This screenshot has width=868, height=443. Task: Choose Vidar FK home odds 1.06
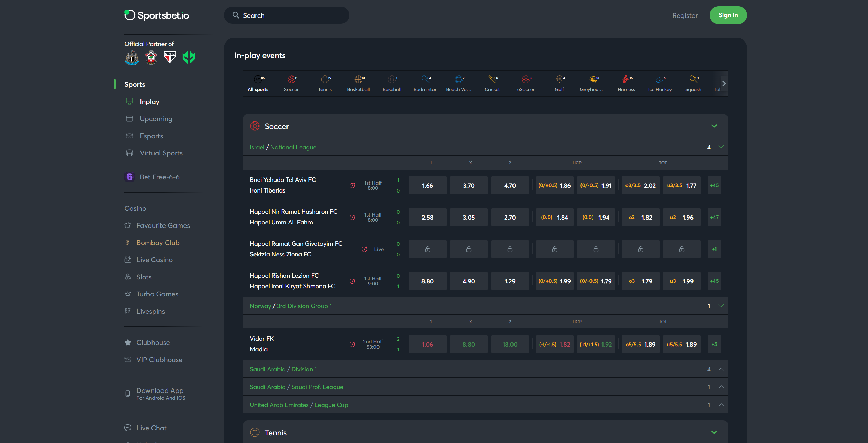pos(428,344)
